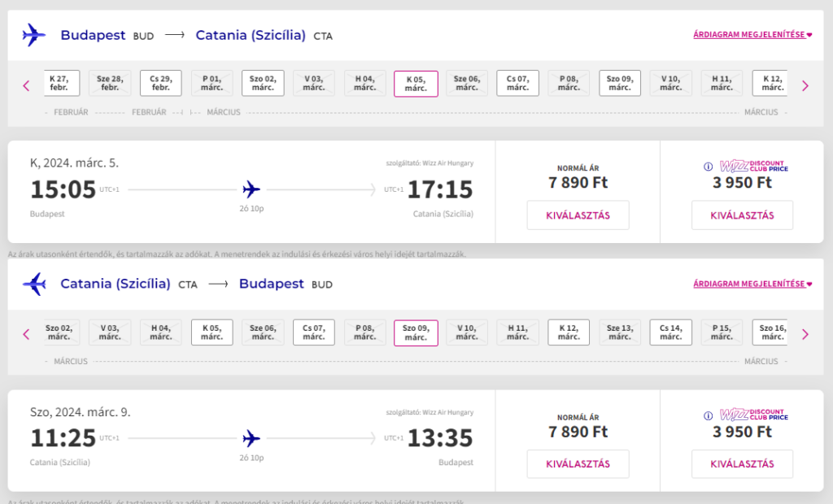Click the departing plane icon next to Budapest BUD

pyautogui.click(x=34, y=35)
